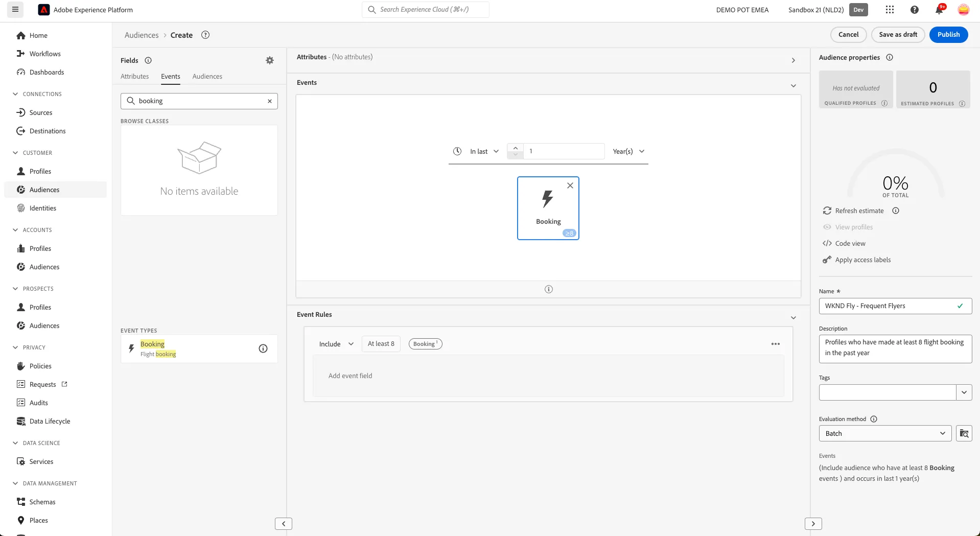
Task: Click the Publish button
Action: [948, 35]
